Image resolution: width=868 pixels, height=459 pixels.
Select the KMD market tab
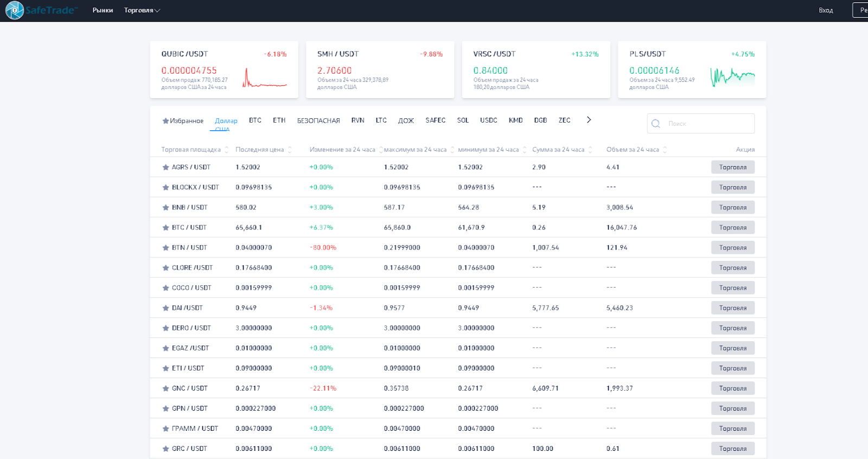coord(515,120)
